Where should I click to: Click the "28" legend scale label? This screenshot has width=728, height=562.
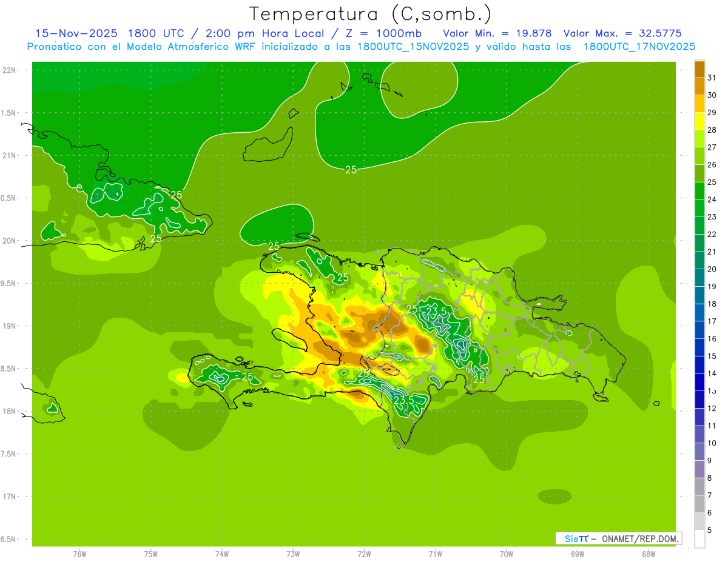(x=712, y=130)
